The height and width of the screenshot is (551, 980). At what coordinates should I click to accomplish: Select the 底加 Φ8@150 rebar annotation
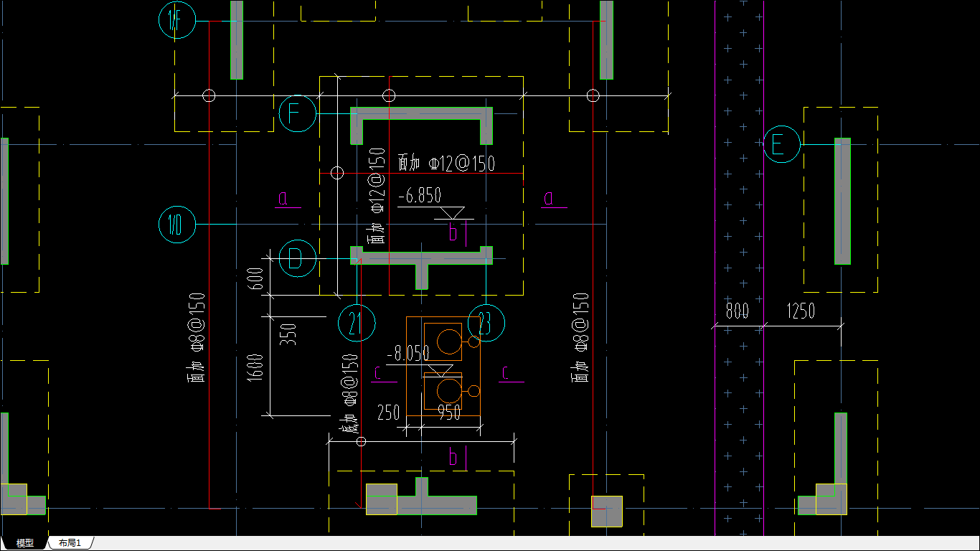pyautogui.click(x=349, y=392)
